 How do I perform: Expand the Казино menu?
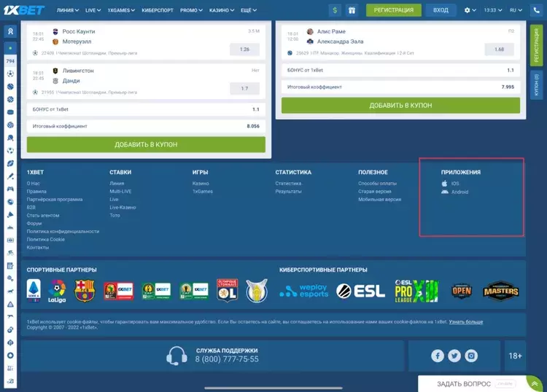222,10
